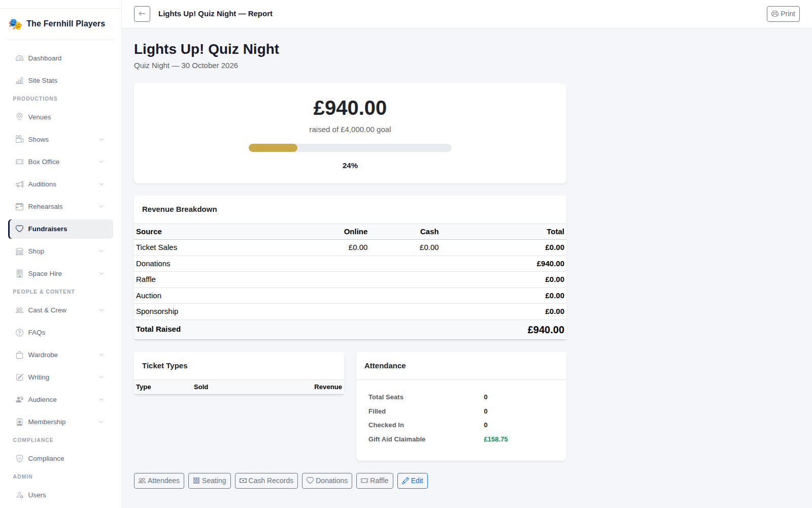Screen dimensions: 812x508
Task: Open the Attendees list button
Action: click(x=159, y=481)
